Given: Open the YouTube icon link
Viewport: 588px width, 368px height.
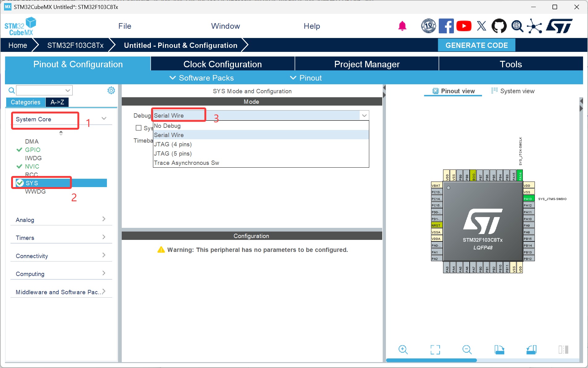Looking at the screenshot, I should click(464, 26).
